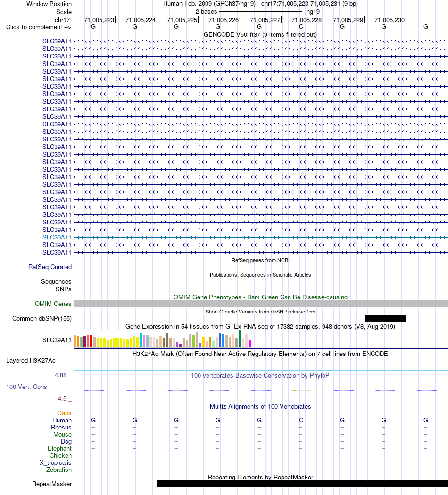Image resolution: width=448 pixels, height=495 pixels.
Task: Click the GTEx tissue expression bar chart
Action: click(162, 339)
